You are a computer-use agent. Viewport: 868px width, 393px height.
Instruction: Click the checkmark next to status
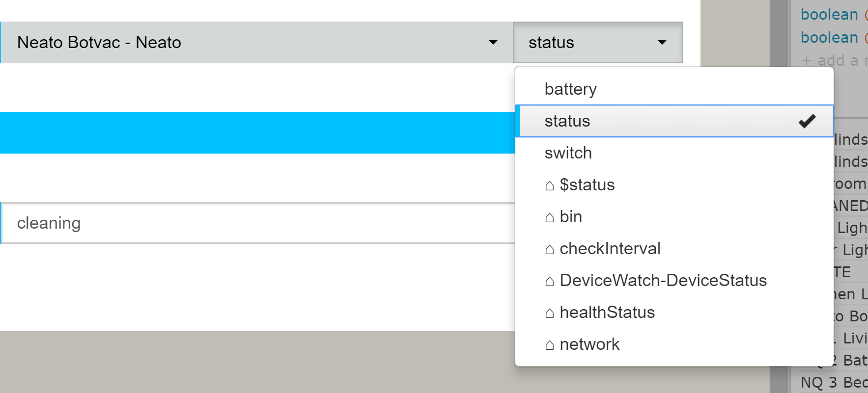(x=807, y=121)
